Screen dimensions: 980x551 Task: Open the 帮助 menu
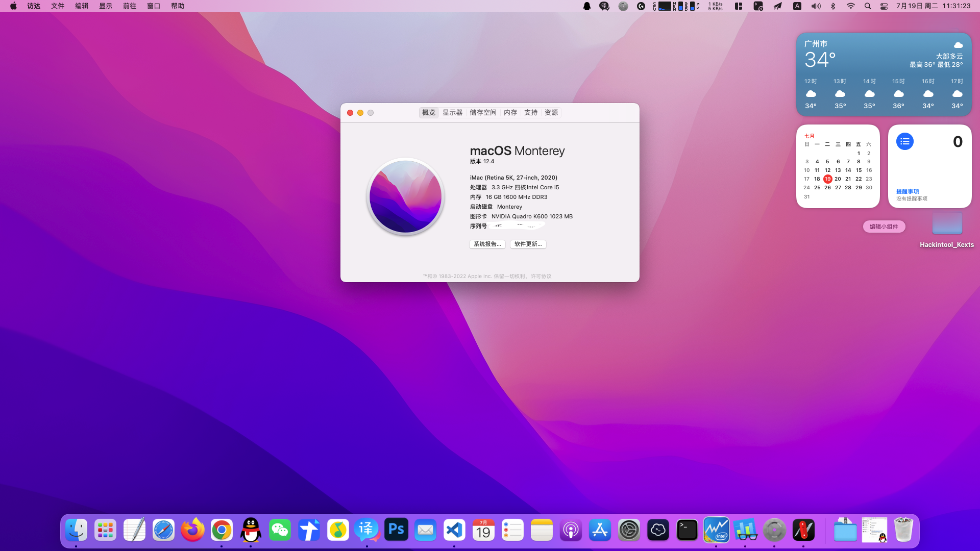click(x=178, y=6)
